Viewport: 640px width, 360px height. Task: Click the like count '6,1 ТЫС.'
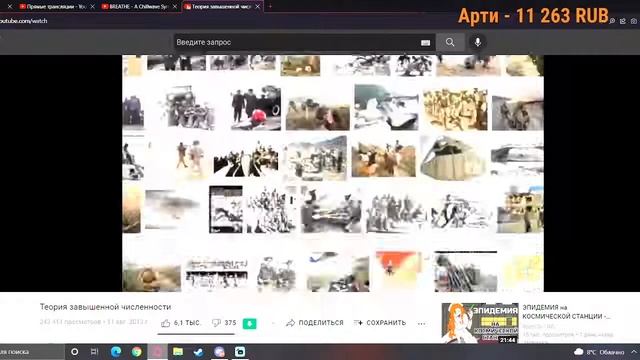(x=187, y=323)
